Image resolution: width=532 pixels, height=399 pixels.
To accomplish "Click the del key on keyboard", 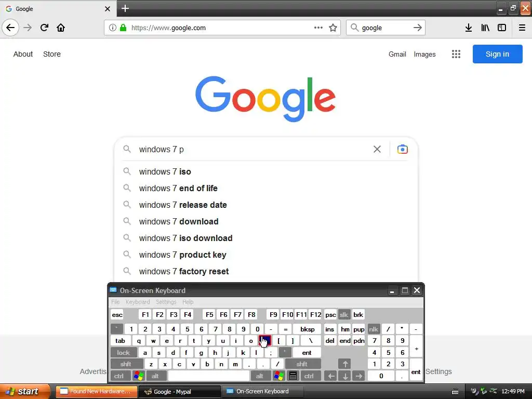I will [x=330, y=341].
